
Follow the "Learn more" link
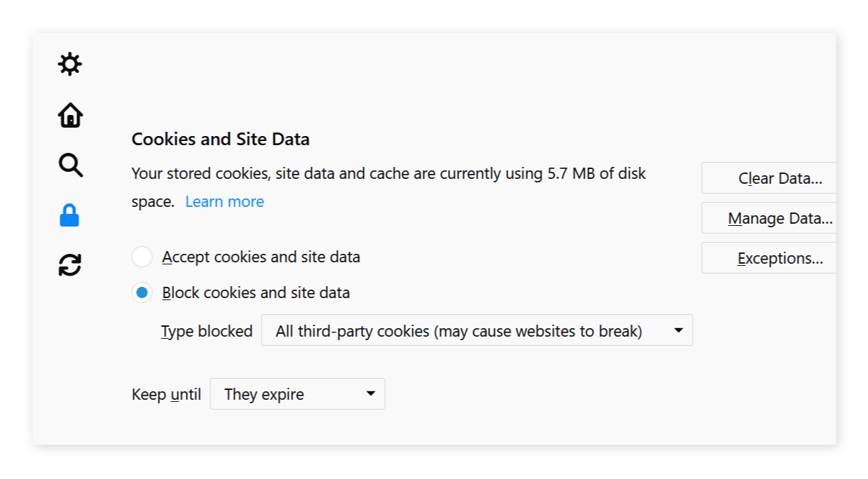tap(224, 201)
